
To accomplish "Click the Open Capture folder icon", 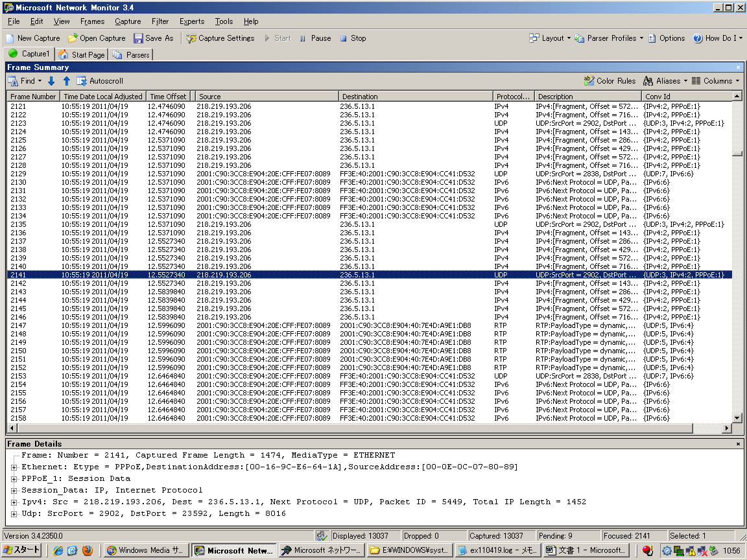I will [x=73, y=39].
